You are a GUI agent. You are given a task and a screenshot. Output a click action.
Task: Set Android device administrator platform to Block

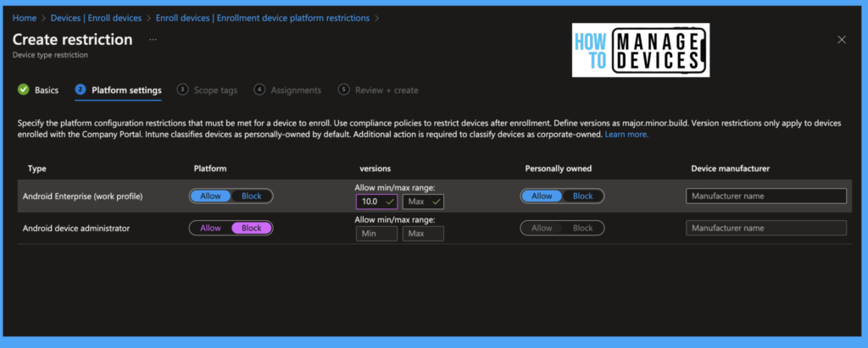[x=251, y=228]
